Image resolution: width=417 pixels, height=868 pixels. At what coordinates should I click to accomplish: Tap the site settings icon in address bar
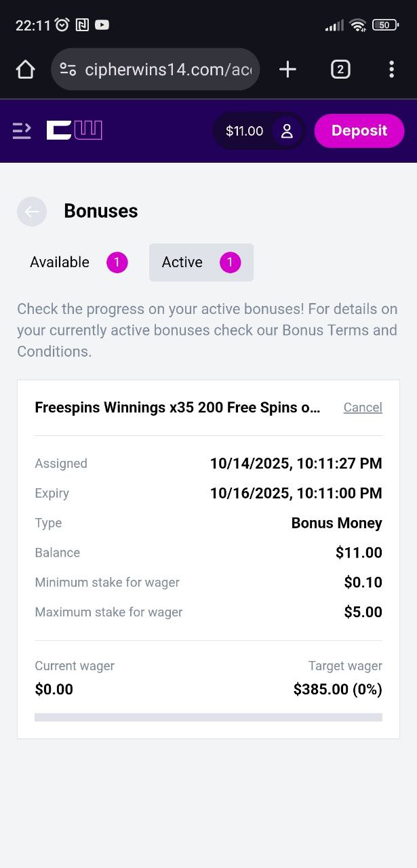click(x=68, y=69)
